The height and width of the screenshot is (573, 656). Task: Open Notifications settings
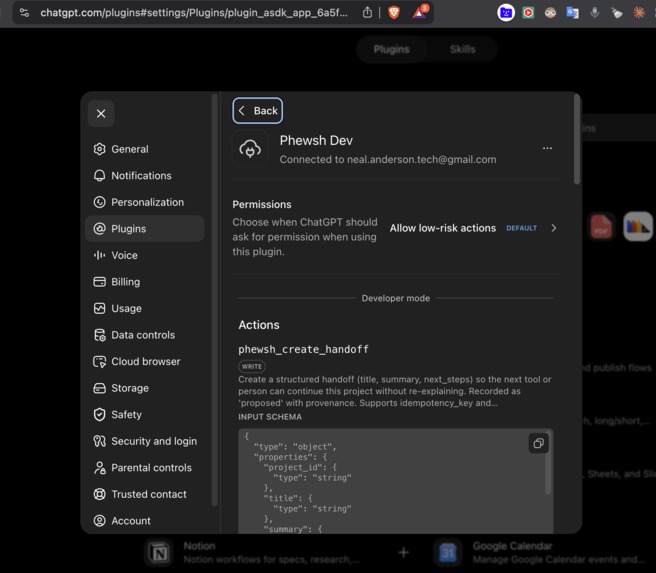click(144, 176)
